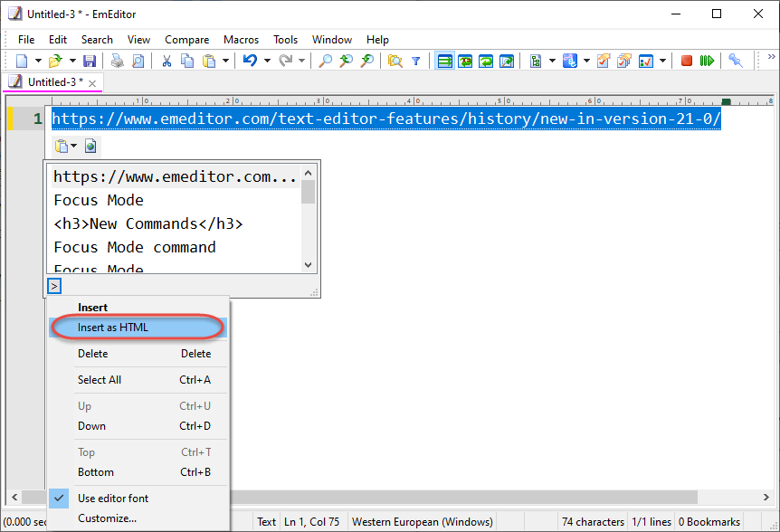Expand the toolbar Paste dropdown arrow
This screenshot has width=780, height=532.
click(x=226, y=61)
